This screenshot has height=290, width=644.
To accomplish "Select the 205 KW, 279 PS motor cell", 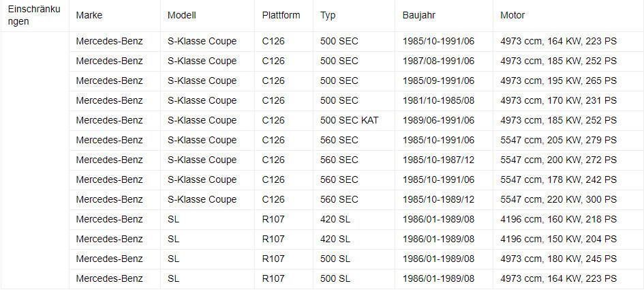I will 558,140.
